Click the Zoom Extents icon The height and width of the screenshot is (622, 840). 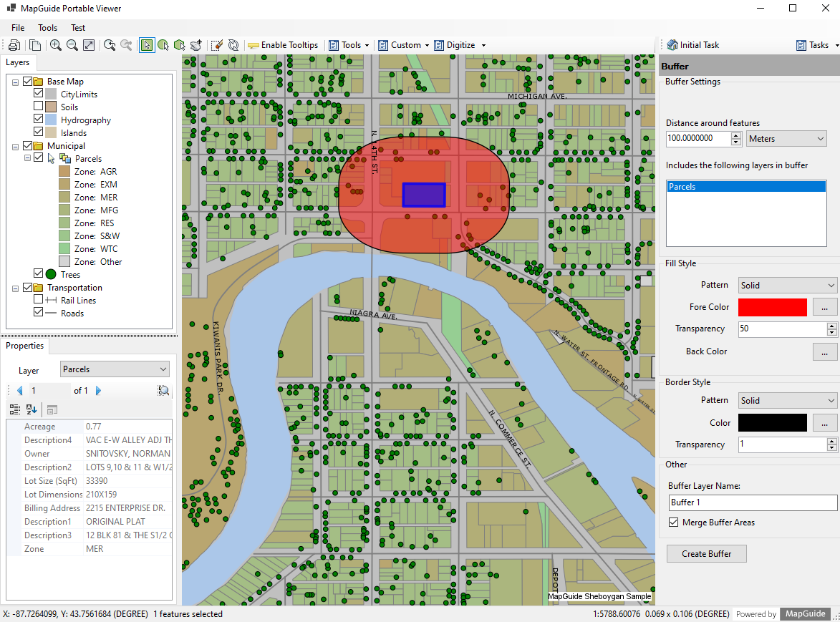89,45
